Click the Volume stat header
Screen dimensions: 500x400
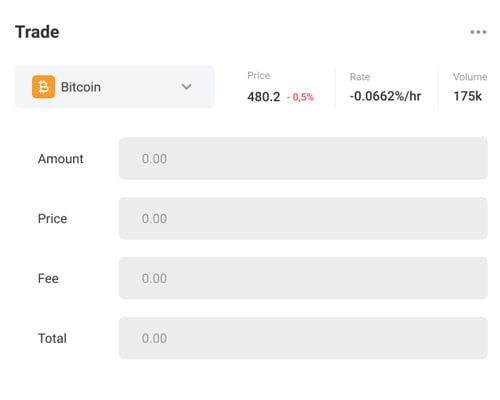coord(470,77)
